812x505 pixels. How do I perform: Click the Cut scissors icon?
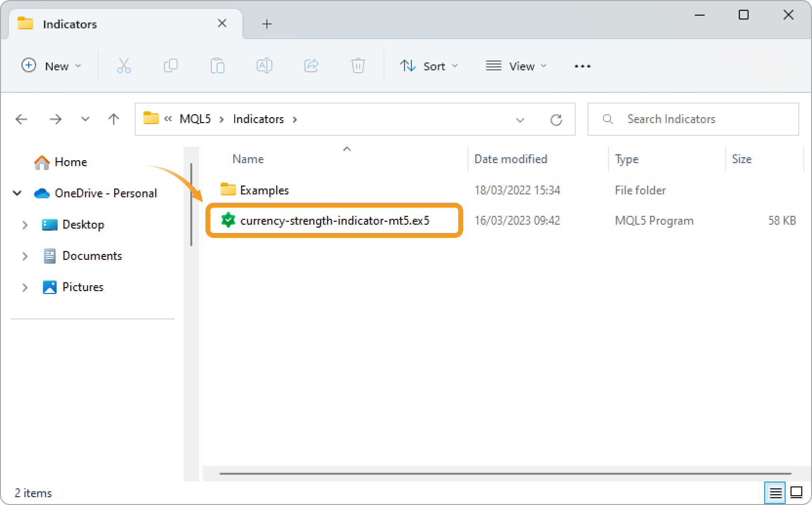pos(123,65)
